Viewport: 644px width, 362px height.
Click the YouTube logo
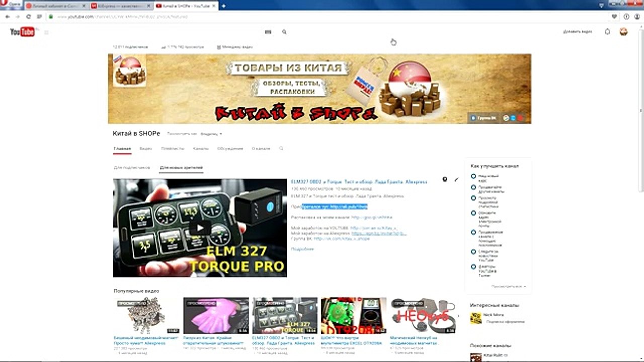(23, 32)
